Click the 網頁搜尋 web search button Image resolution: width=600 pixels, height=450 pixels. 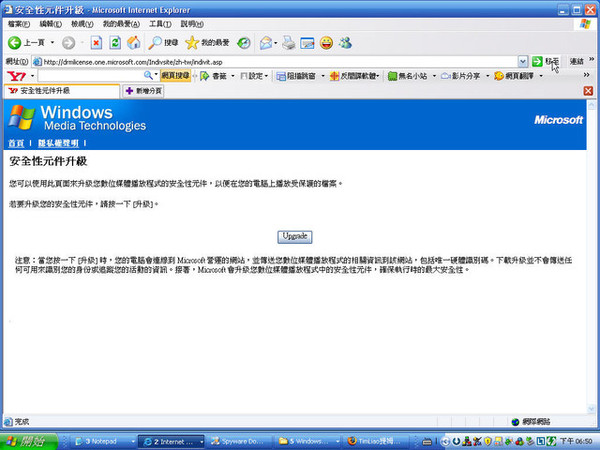[x=175, y=76]
